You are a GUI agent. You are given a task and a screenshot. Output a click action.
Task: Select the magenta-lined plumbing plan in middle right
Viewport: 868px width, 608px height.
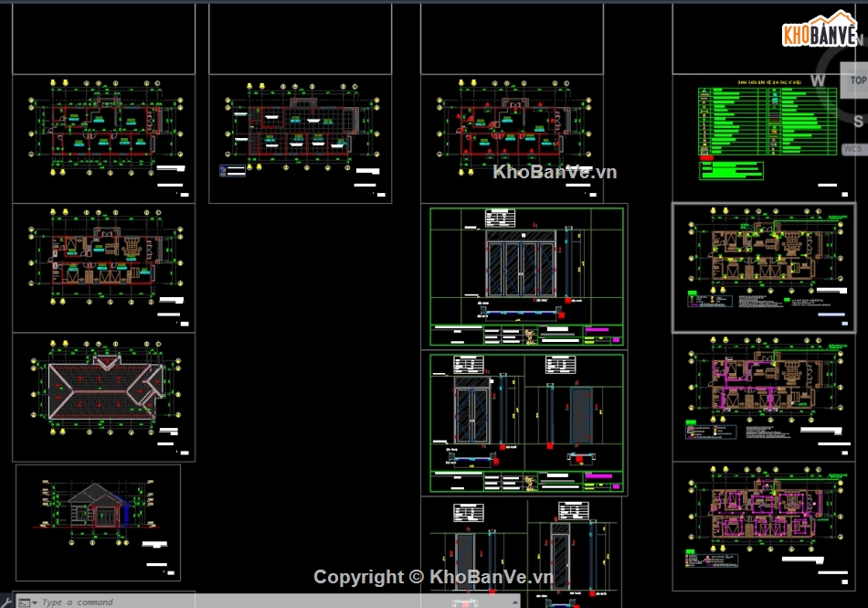769,395
